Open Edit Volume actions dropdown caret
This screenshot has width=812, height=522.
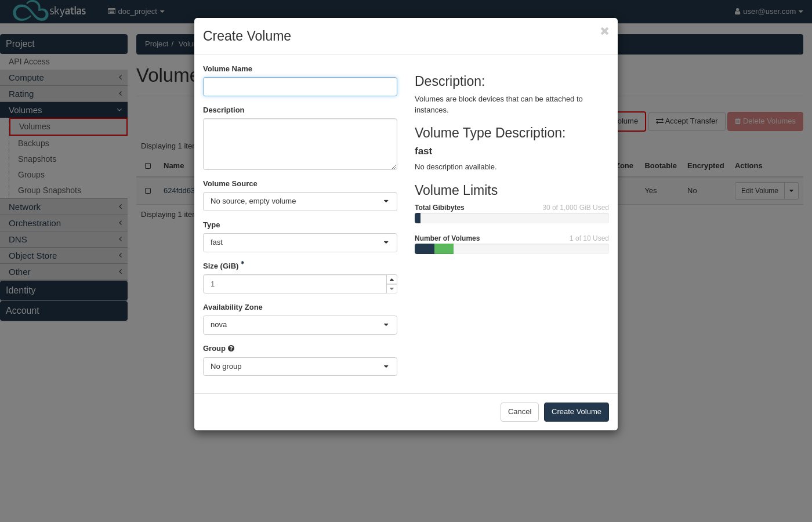coord(791,191)
